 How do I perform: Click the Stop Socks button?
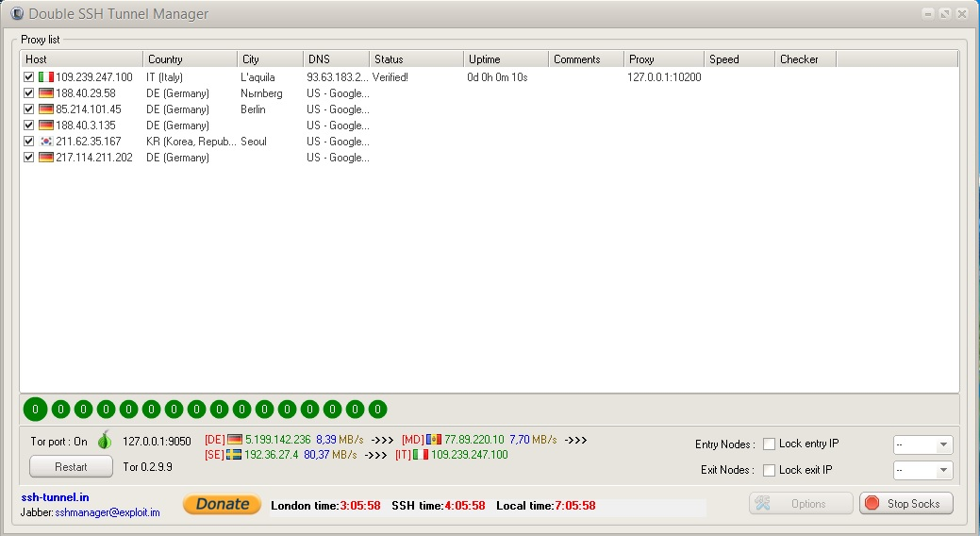(x=905, y=504)
